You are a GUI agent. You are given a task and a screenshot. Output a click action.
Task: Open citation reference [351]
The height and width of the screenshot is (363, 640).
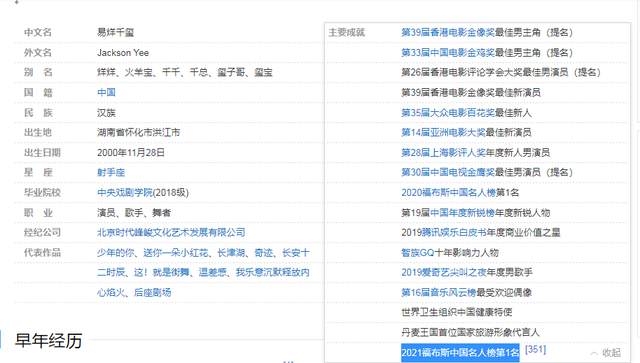[535, 350]
